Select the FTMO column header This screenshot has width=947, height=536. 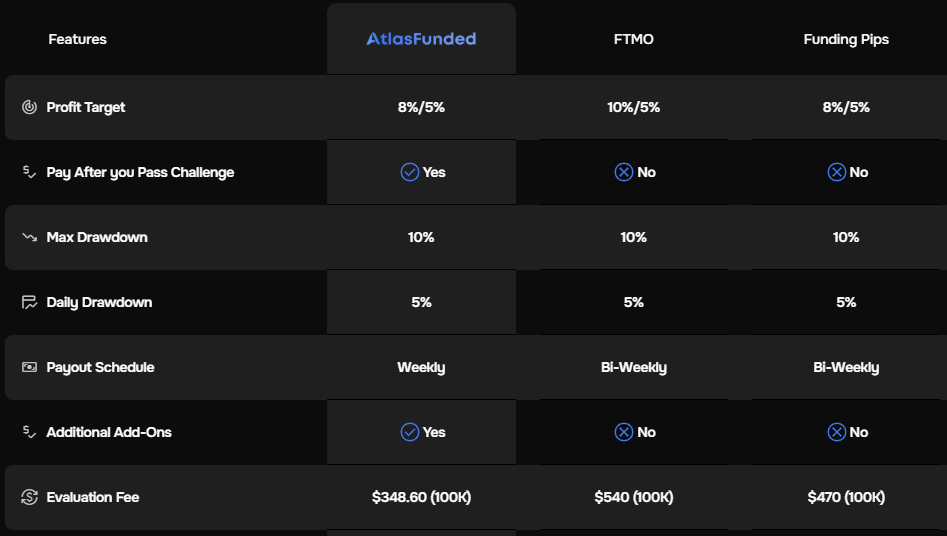634,39
